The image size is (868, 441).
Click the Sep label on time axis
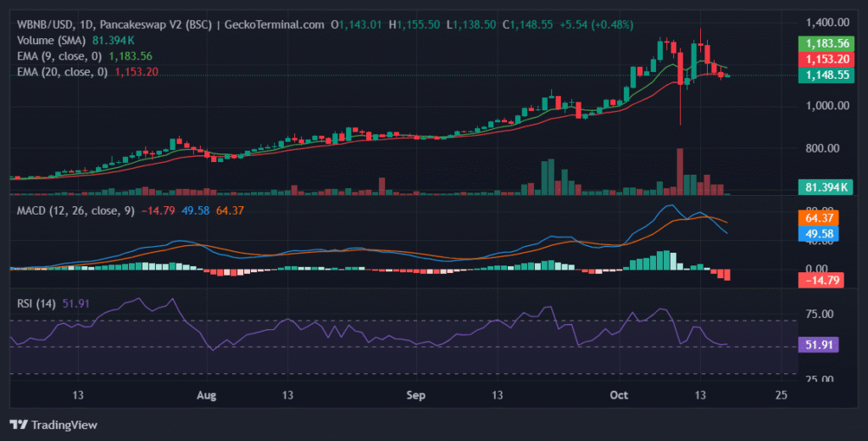click(415, 395)
